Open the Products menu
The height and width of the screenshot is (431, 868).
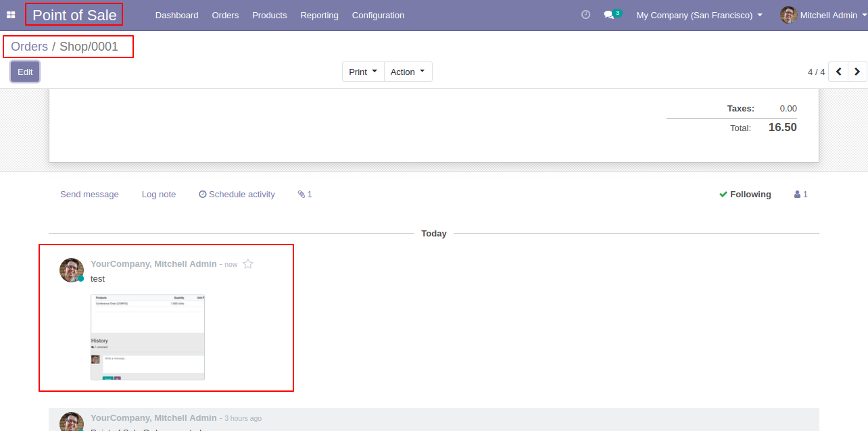click(x=270, y=15)
